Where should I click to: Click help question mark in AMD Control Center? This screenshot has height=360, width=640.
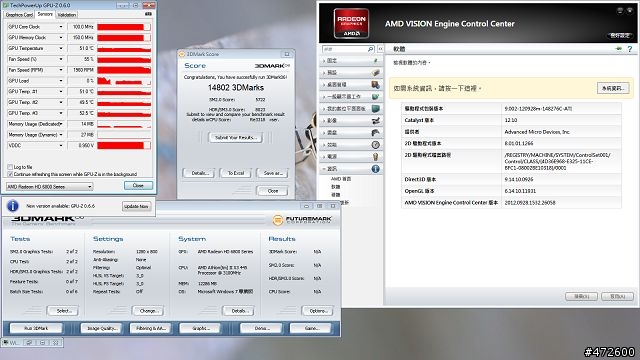coord(630,49)
